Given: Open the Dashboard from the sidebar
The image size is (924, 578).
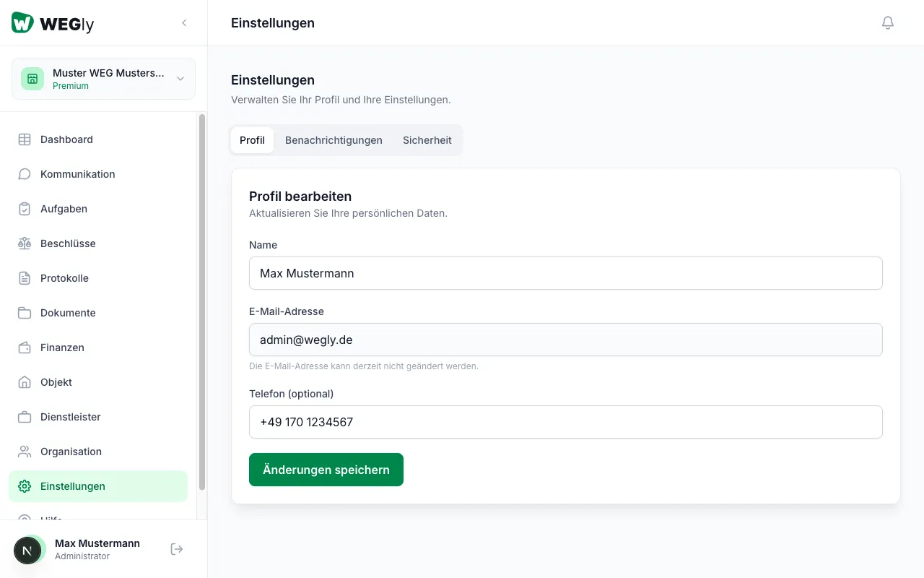Looking at the screenshot, I should (x=24, y=139).
